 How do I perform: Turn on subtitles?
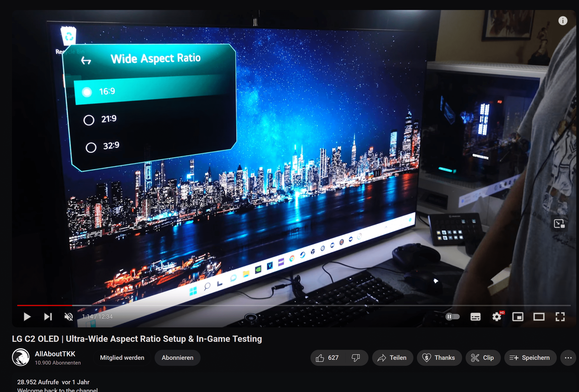[x=475, y=317]
